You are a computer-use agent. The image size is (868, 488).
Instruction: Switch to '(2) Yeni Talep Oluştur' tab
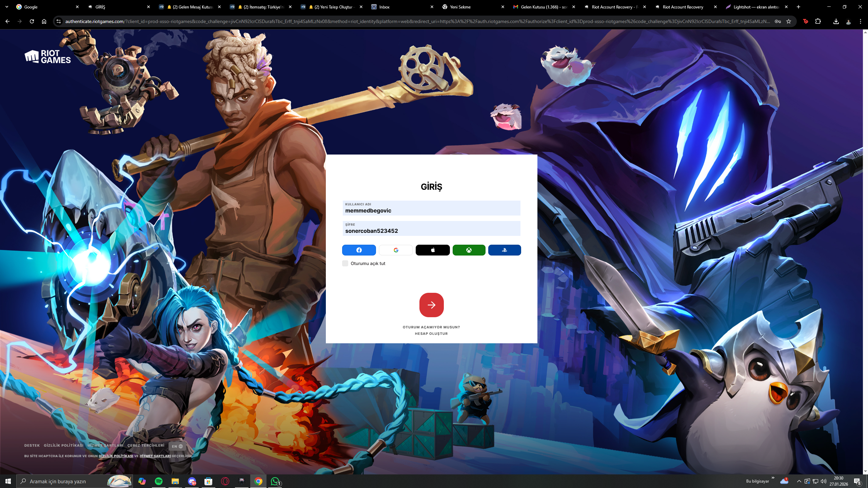332,7
